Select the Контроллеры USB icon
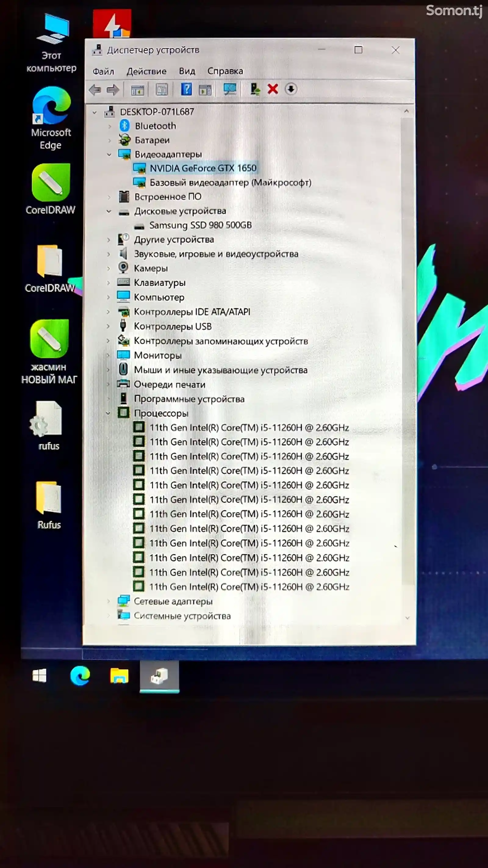Viewport: 488px width, 868px height. pyautogui.click(x=123, y=326)
